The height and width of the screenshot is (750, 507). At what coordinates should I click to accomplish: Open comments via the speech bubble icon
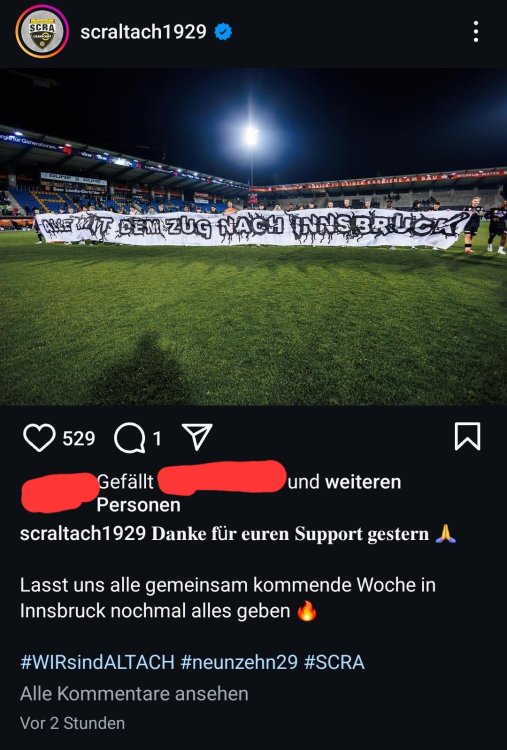(x=130, y=438)
